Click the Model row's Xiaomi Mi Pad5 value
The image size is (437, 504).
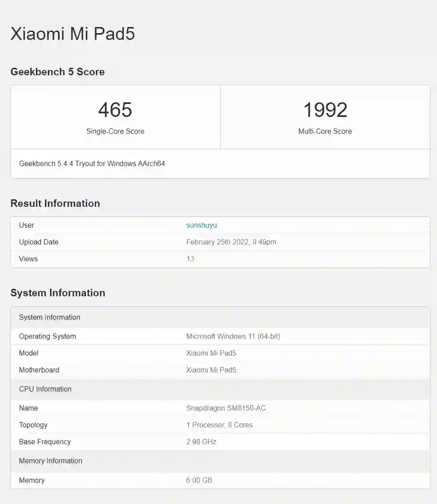[x=211, y=353]
